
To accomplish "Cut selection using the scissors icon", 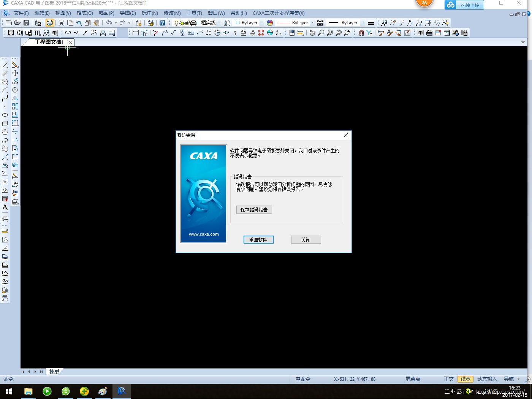I will click(62, 23).
